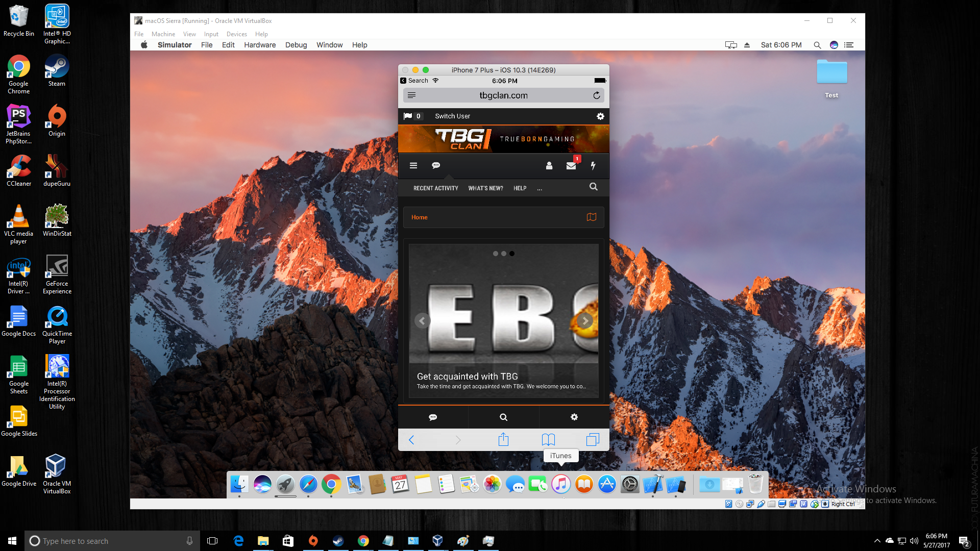The width and height of the screenshot is (980, 551).
Task: Open the iOS Simulator icon in Dock
Action: coord(676,484)
